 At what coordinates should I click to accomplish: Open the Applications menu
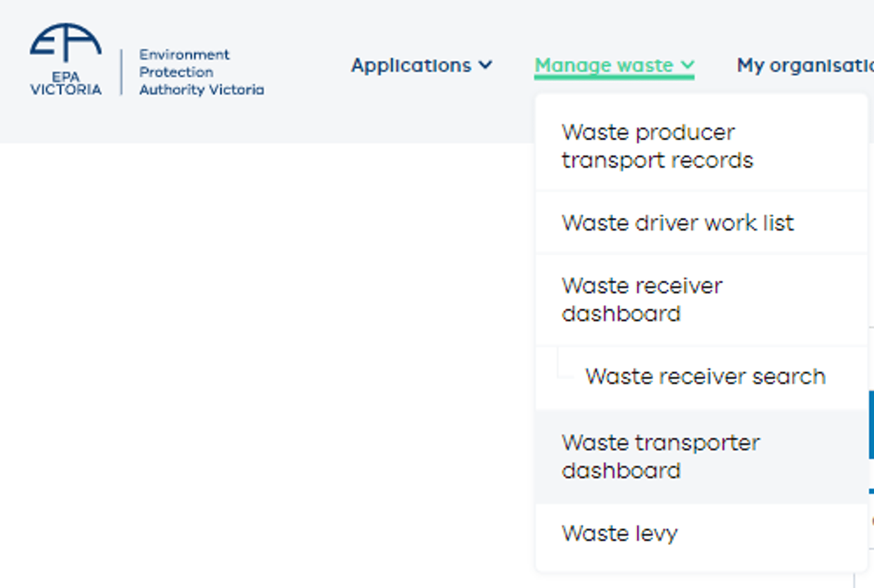click(x=412, y=66)
